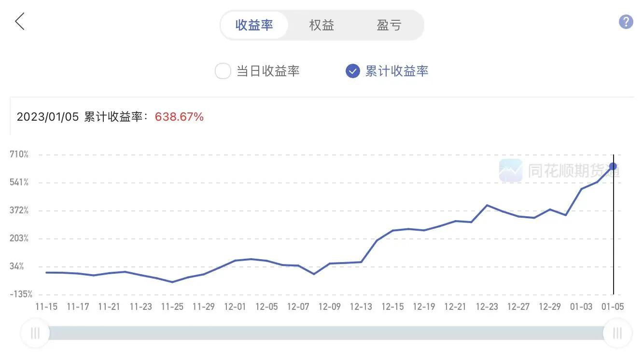
Task: Click the 12-23 peak on the chart line
Action: coord(487,205)
